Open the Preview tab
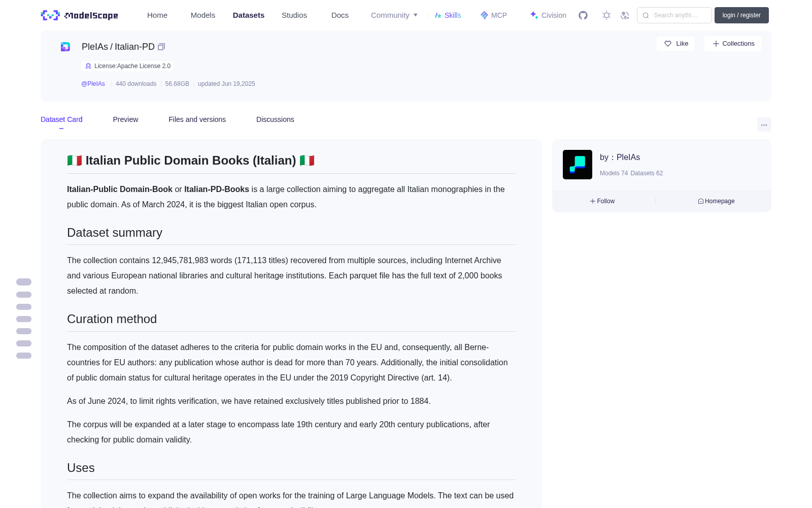 pyautogui.click(x=125, y=119)
